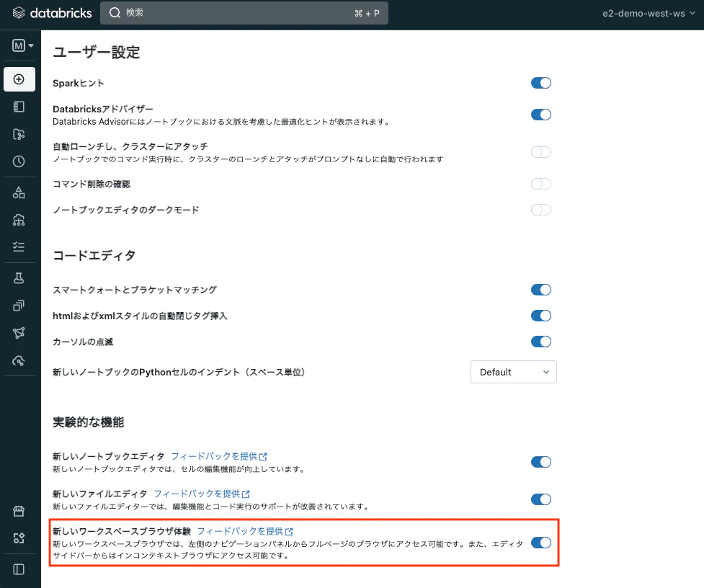
Task: Click the 実験的な機能 section heading
Action: (89, 422)
